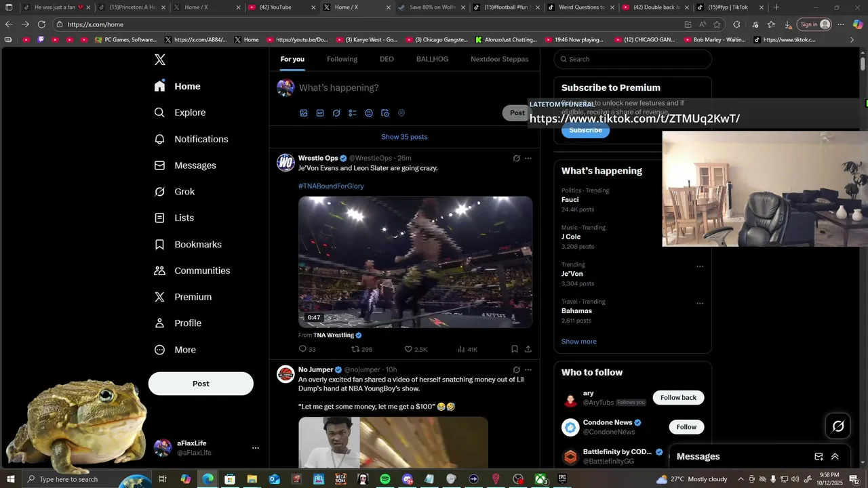Viewport: 868px width, 488px height.
Task: Open the Fauci trending topic
Action: coord(570,200)
